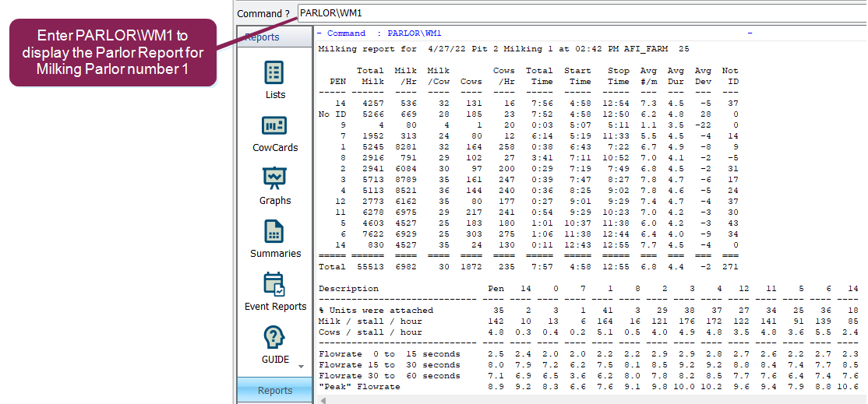868x404 pixels.
Task: Select the 'Command : PARLOR\WM1' header line
Action: coord(379,33)
